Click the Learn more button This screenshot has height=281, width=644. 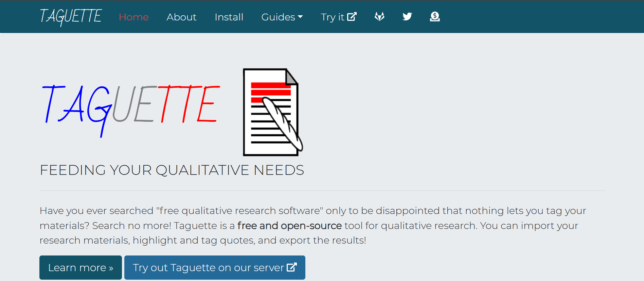coord(80,267)
